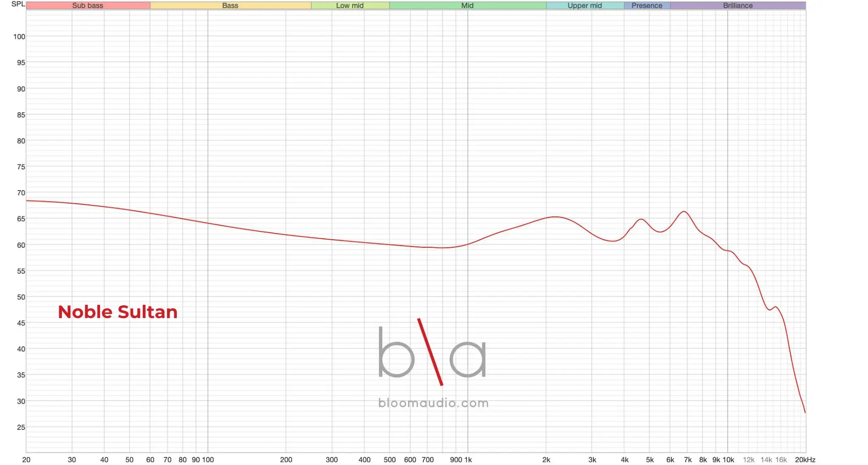
Task: Click the 60 frequency axis tick label
Action: click(x=150, y=460)
